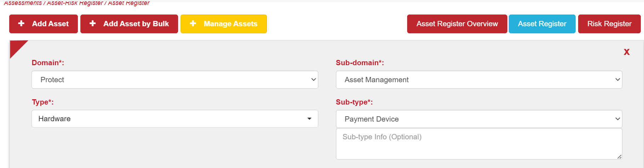Click the plus icon on Manage Assets

[x=193, y=23]
